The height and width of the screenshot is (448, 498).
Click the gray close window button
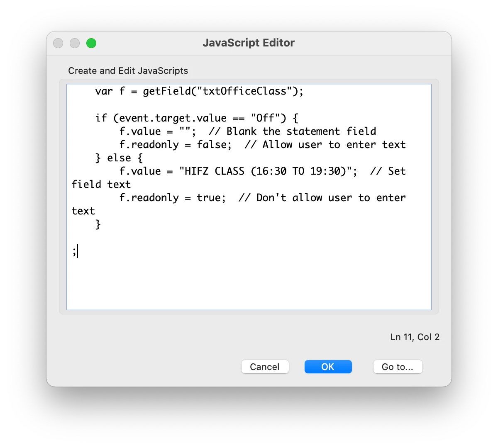(58, 43)
